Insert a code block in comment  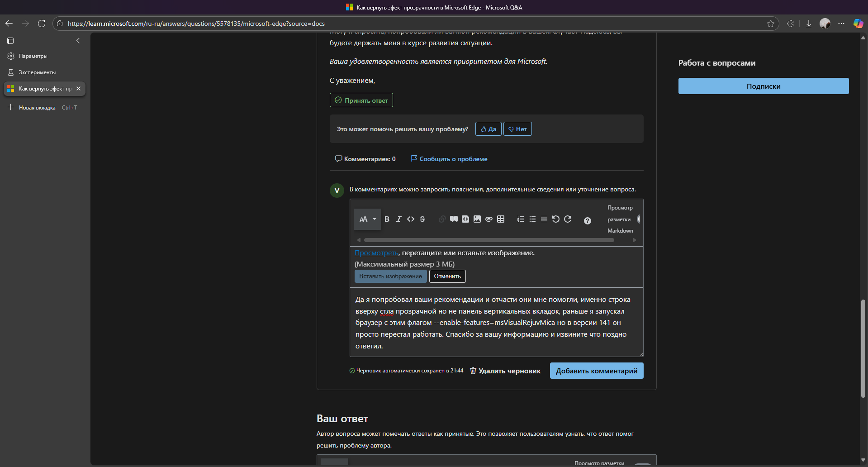click(465, 219)
